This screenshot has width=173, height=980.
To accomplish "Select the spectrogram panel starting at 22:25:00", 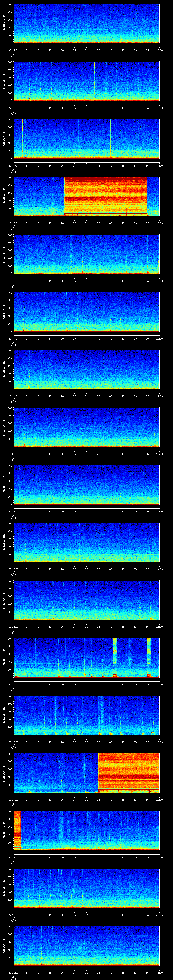I will 86,657.
